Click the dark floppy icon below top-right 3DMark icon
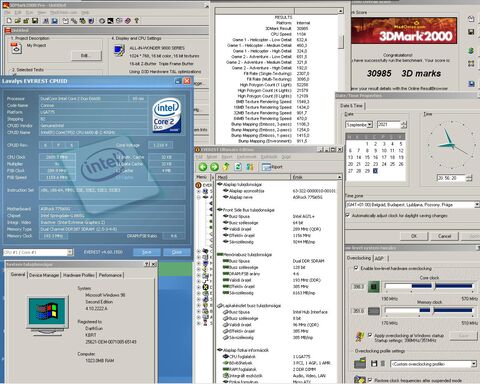 [x=471, y=32]
